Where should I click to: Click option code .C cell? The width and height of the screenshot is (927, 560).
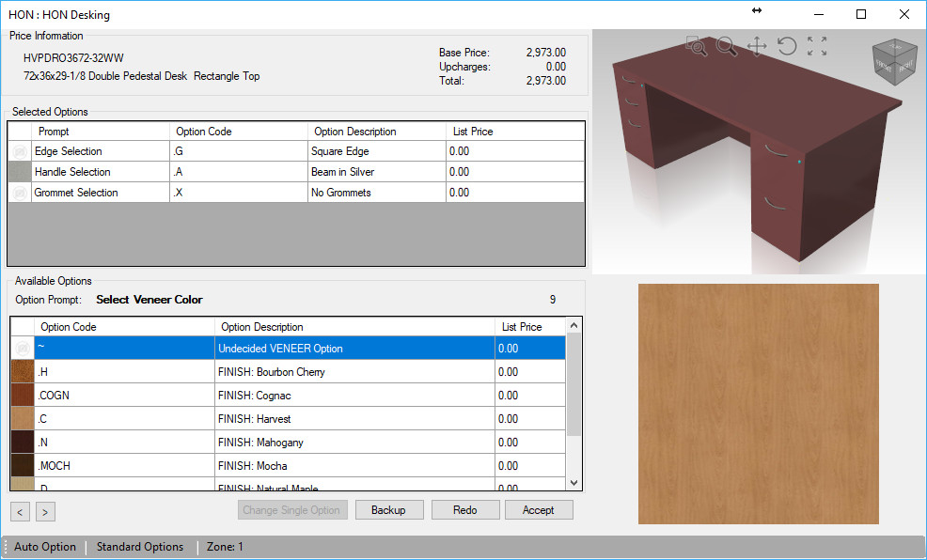pos(124,419)
